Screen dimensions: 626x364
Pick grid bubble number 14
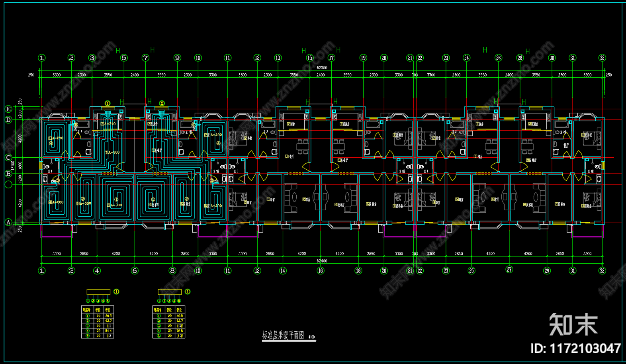point(283,271)
